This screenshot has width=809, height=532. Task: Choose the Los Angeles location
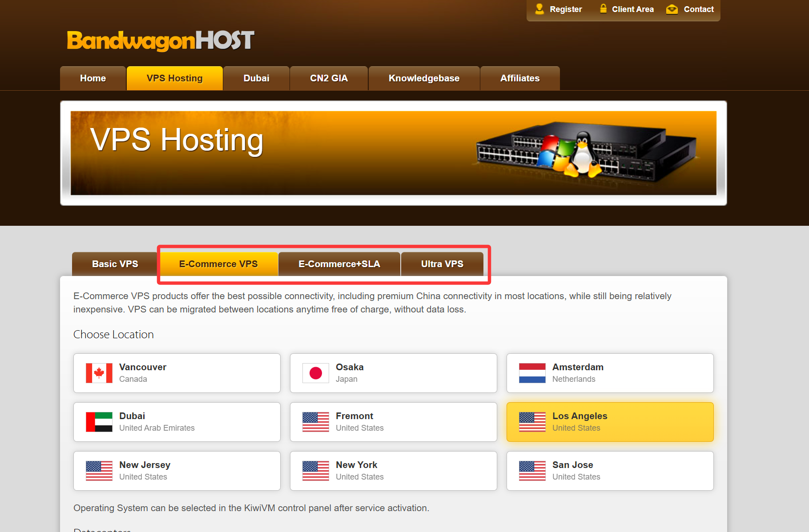pos(610,422)
